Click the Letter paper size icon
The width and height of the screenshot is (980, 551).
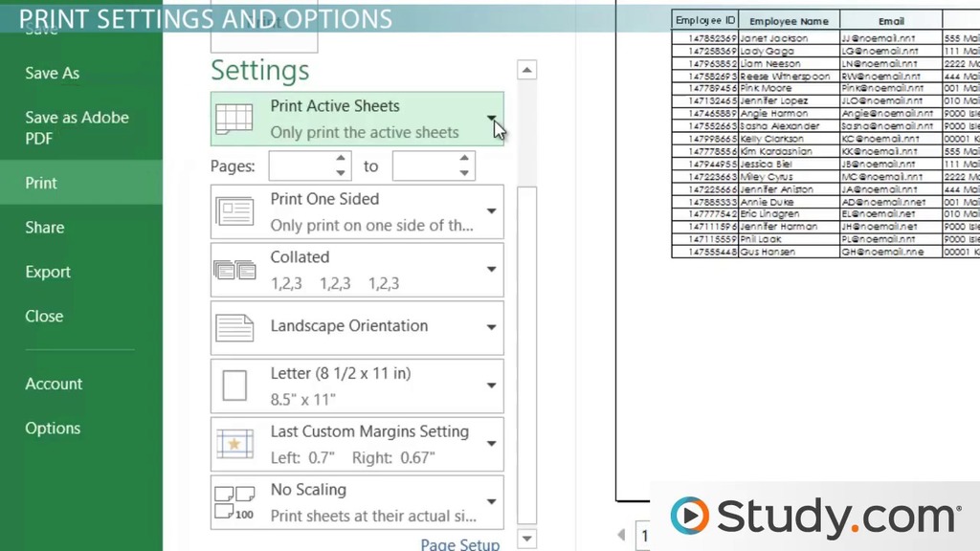coord(234,386)
